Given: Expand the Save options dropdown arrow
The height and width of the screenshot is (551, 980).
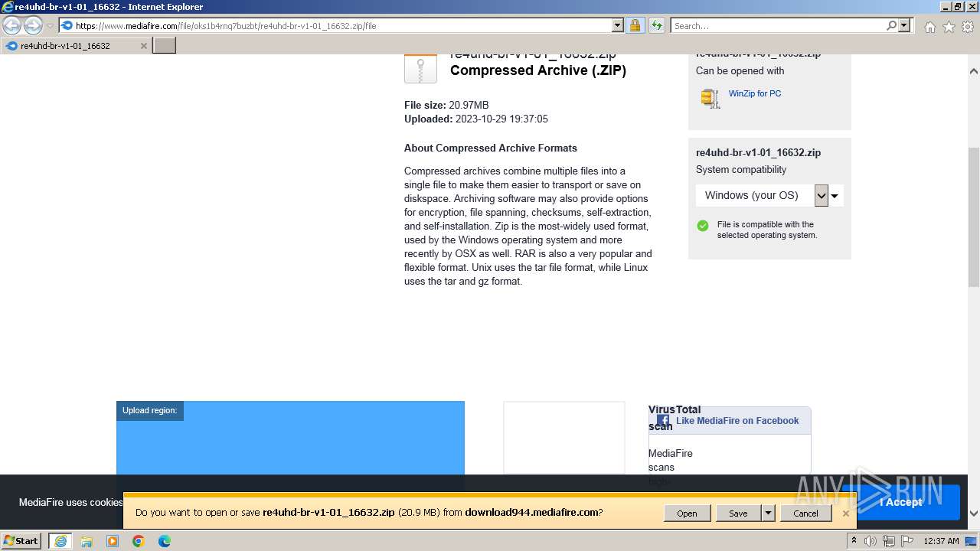Looking at the screenshot, I should click(x=768, y=514).
